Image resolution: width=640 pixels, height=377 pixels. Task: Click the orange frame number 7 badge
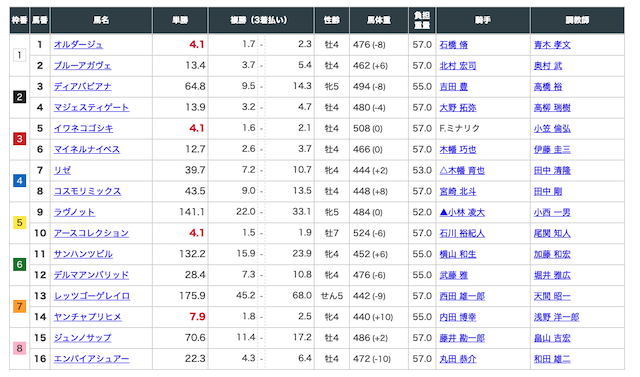19,306
